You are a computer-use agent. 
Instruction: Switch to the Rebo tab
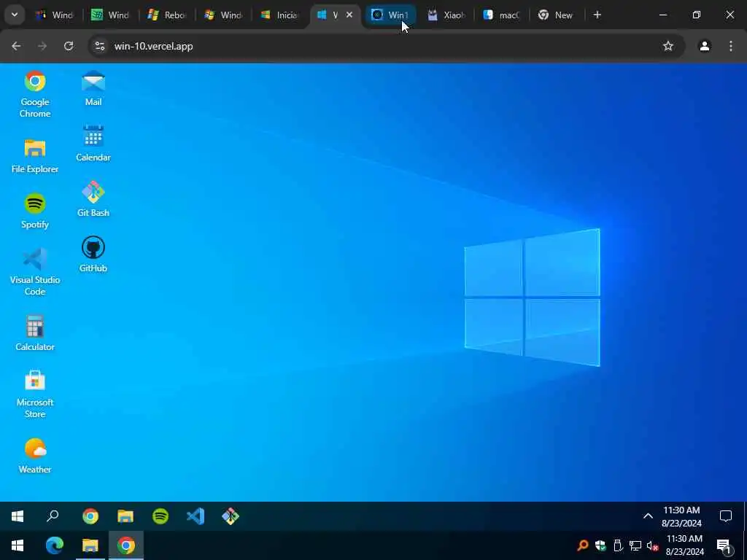click(167, 15)
